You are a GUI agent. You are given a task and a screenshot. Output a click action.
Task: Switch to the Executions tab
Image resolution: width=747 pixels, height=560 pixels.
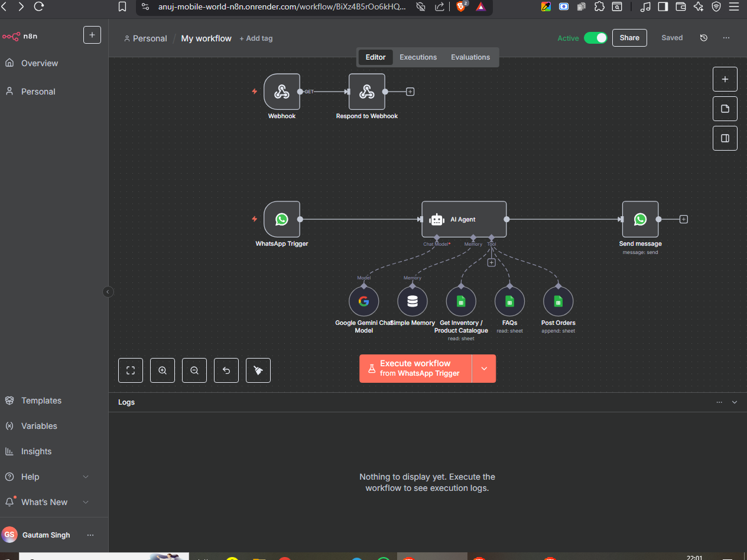[x=418, y=57]
